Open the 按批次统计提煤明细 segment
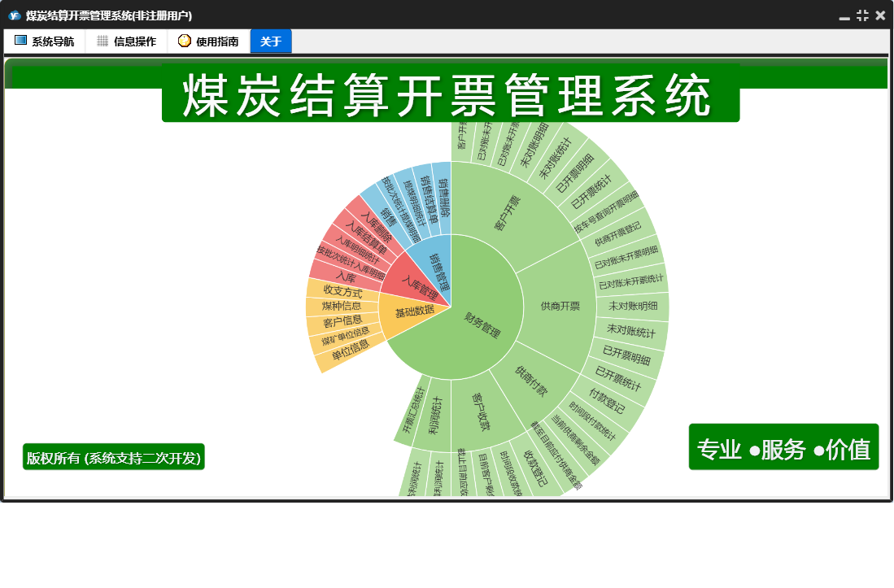Image resolution: width=894 pixels, height=588 pixels. (x=401, y=211)
